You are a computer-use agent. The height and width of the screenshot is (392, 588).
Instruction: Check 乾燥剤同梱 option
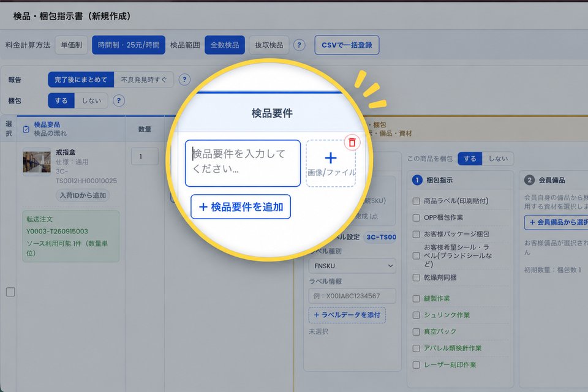click(x=416, y=277)
